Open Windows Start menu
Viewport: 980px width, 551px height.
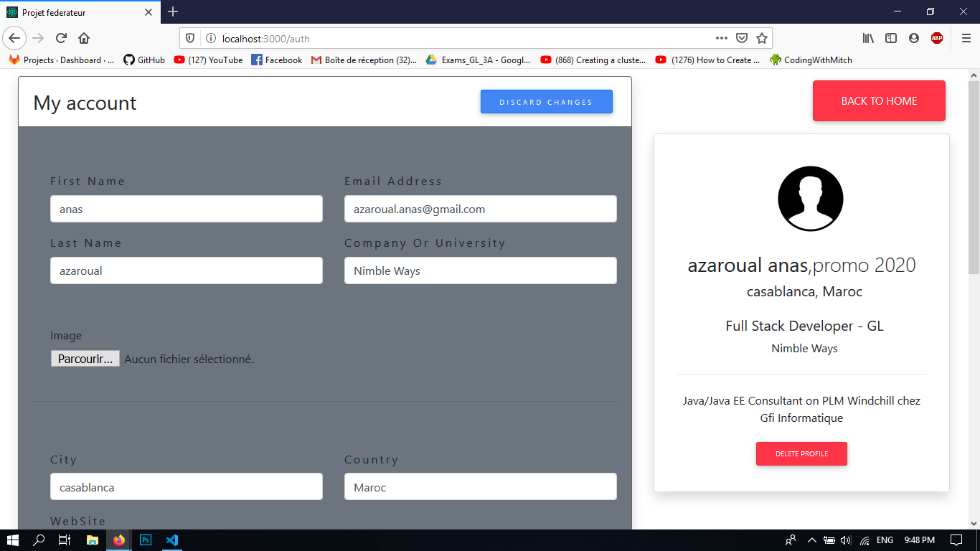click(12, 540)
